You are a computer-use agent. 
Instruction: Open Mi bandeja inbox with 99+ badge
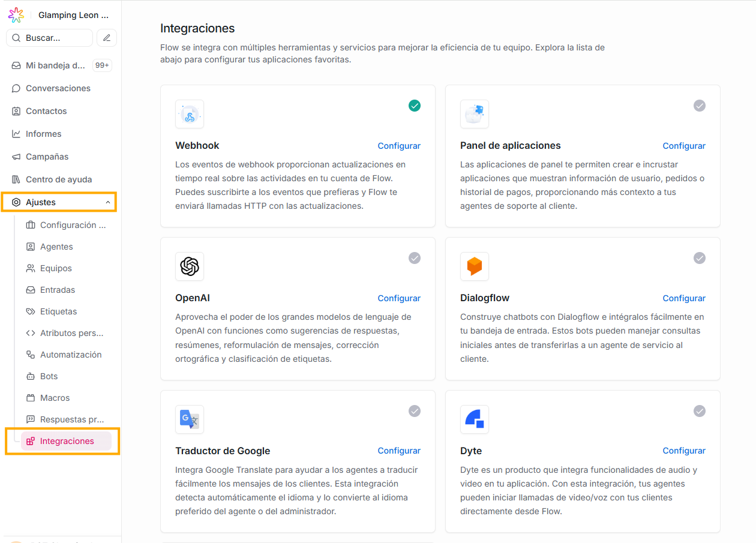coord(56,65)
